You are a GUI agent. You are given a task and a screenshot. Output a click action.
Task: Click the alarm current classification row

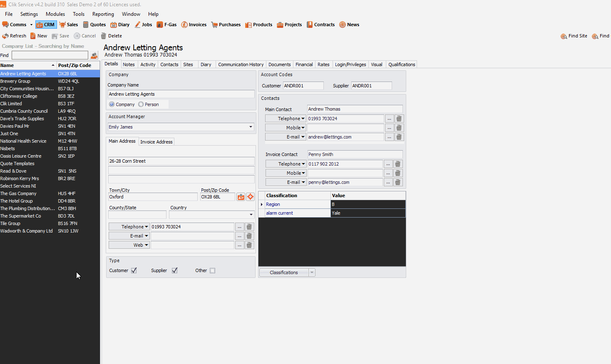pos(332,213)
